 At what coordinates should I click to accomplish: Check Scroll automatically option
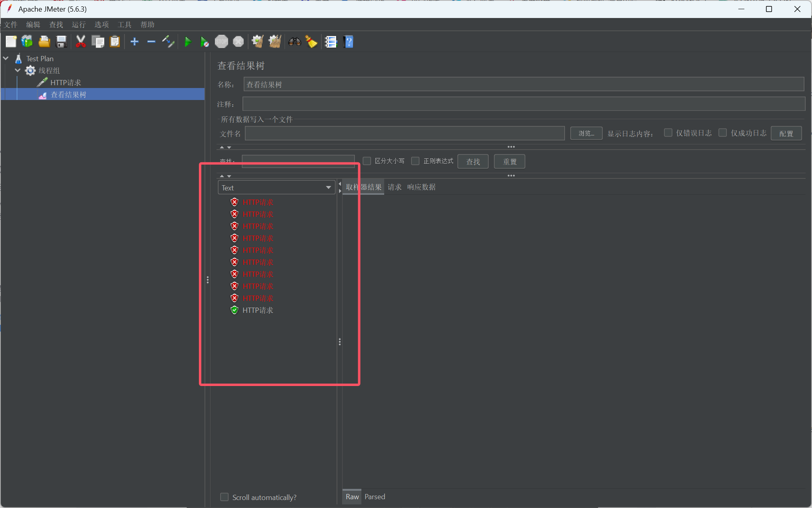tap(225, 497)
